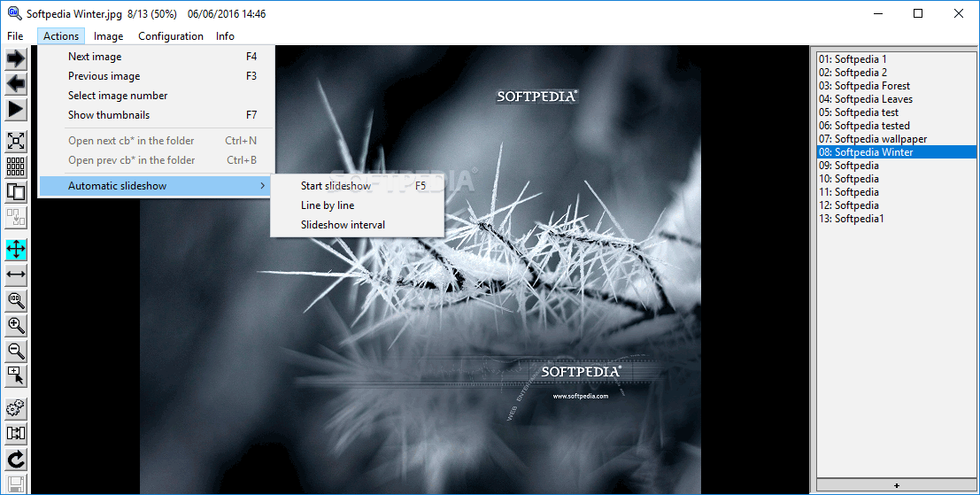
Task: Click the zoom in magnifier icon
Action: tap(16, 325)
